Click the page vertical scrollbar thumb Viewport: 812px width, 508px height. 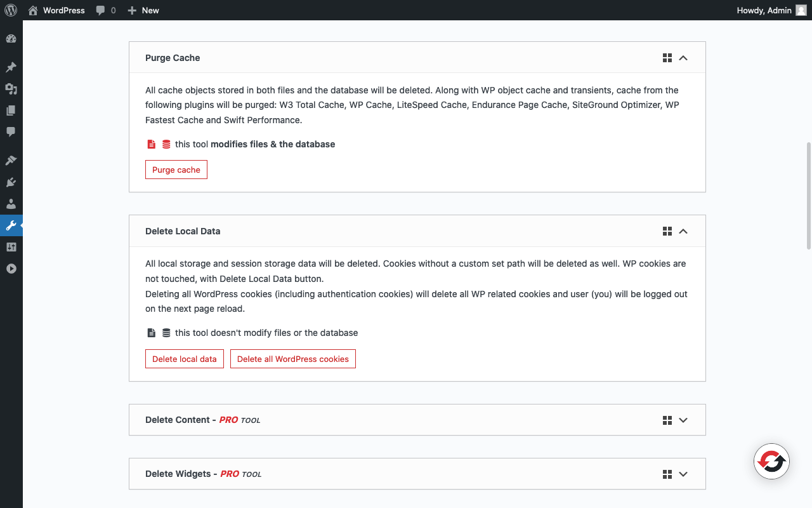(x=808, y=196)
